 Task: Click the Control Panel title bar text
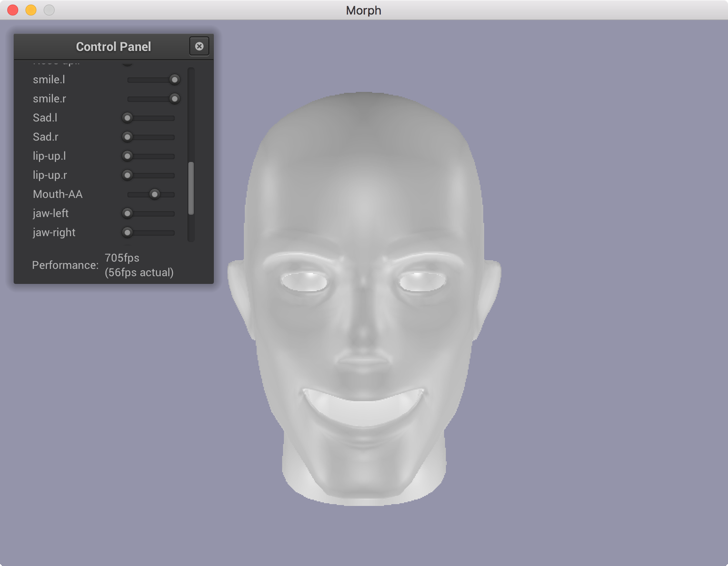(x=113, y=47)
